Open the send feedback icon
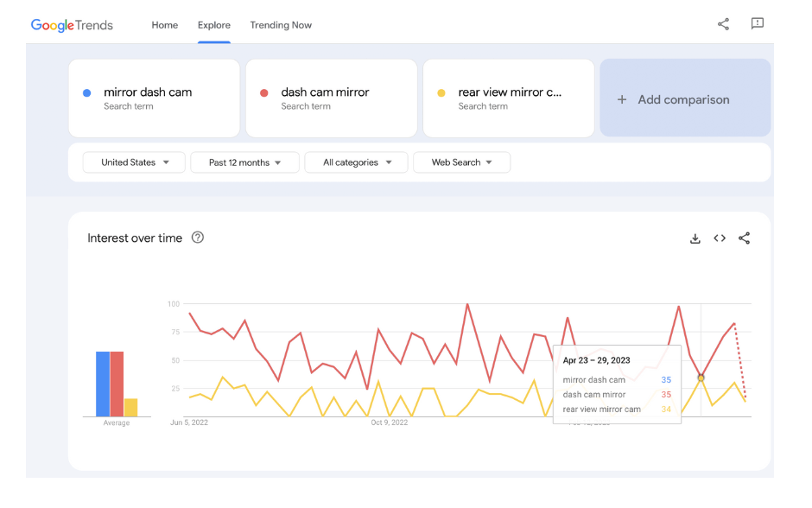812x508 pixels. pyautogui.click(x=757, y=23)
